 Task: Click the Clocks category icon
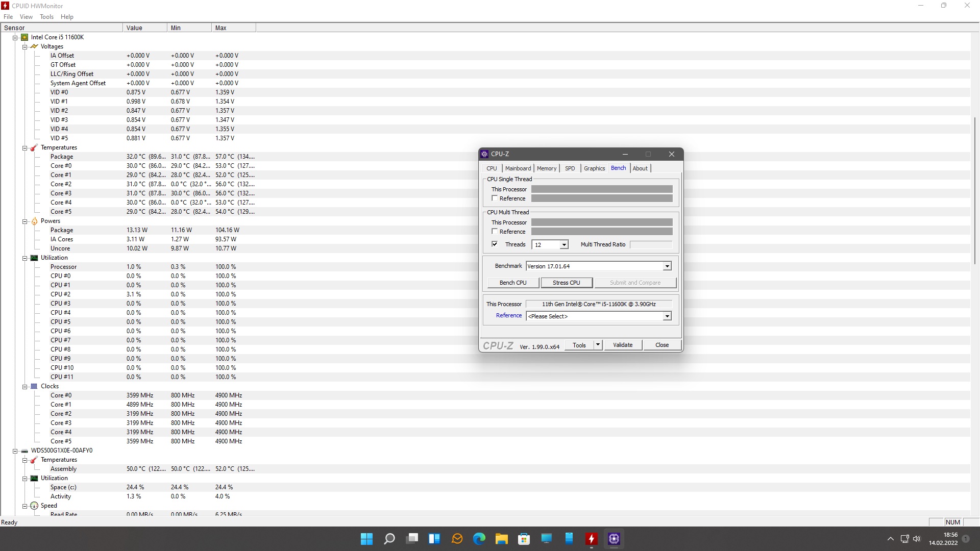tap(34, 386)
